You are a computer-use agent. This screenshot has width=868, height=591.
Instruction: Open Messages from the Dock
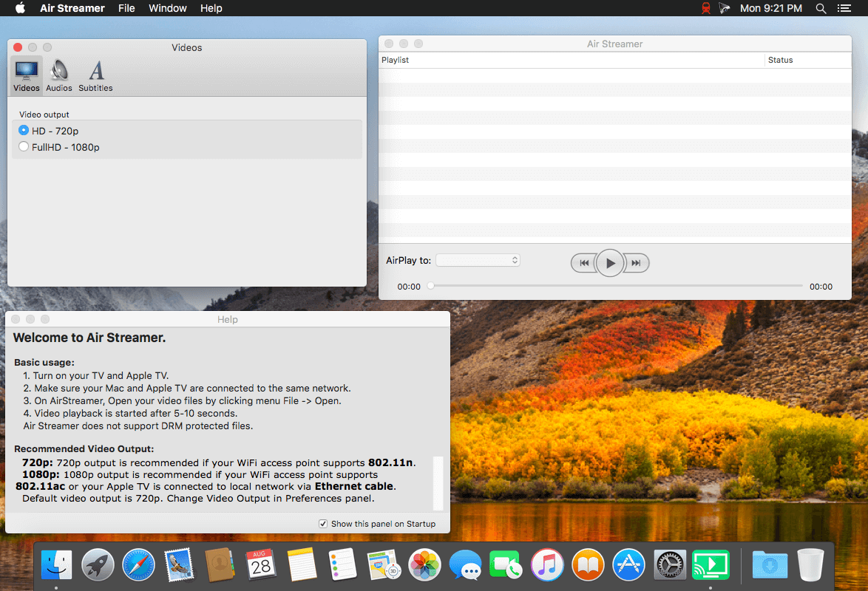click(466, 565)
